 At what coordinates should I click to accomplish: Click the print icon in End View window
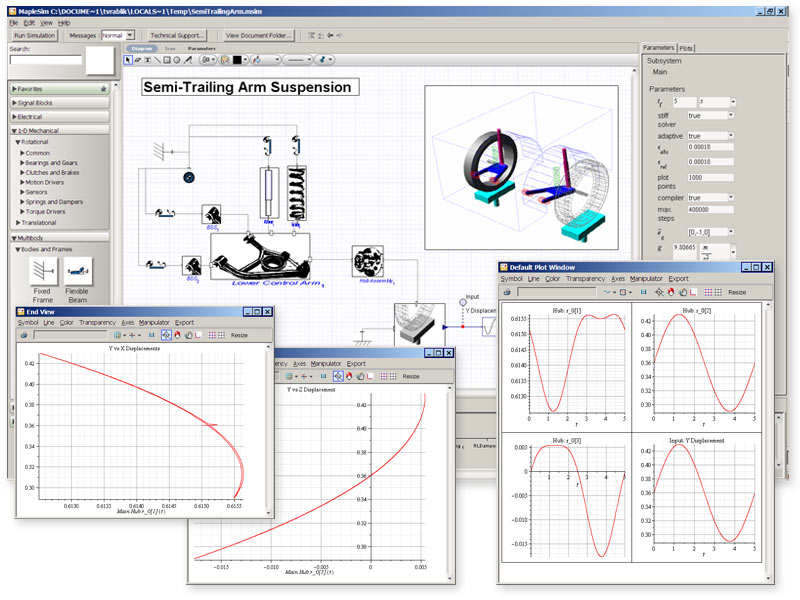[23, 335]
